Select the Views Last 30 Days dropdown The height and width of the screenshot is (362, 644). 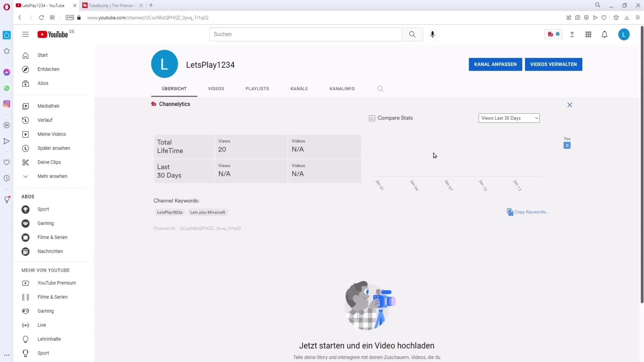point(508,118)
